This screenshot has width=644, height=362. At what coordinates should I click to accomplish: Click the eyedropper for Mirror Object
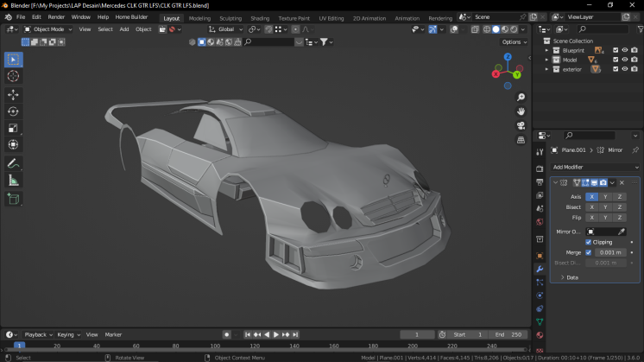point(621,232)
